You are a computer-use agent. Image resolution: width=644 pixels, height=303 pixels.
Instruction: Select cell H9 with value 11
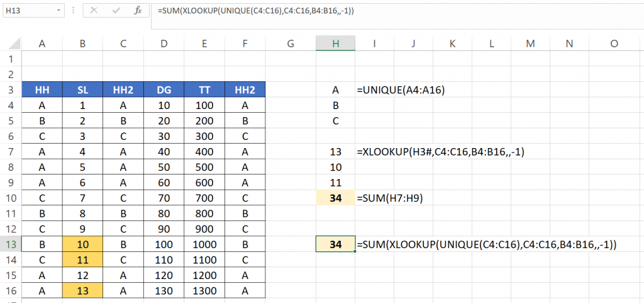pos(336,183)
